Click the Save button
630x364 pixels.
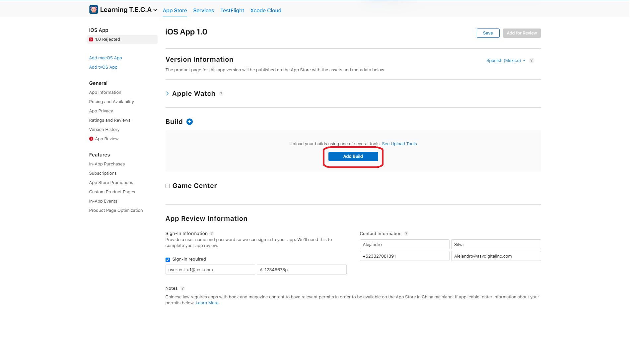[488, 33]
